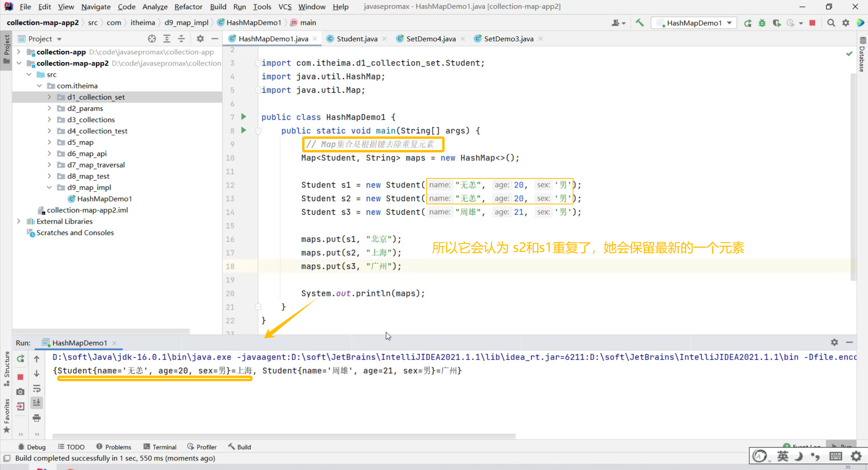Stop the running program in Run panel

pos(20,377)
